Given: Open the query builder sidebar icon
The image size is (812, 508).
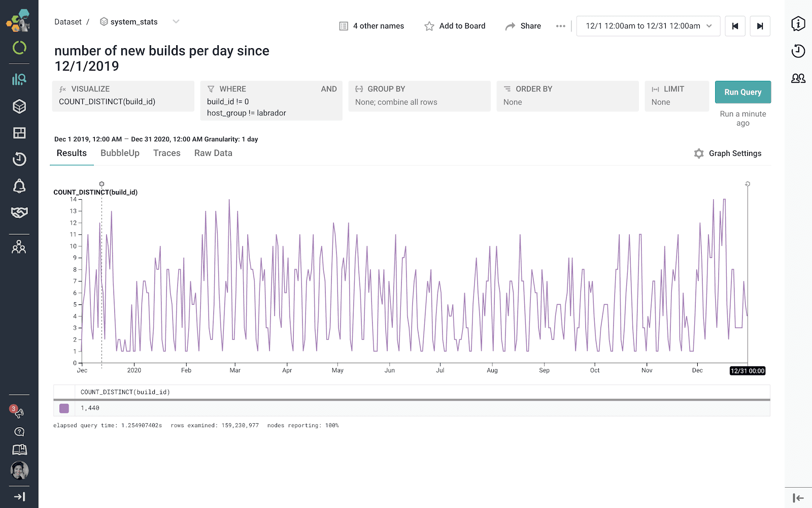Looking at the screenshot, I should 19,79.
